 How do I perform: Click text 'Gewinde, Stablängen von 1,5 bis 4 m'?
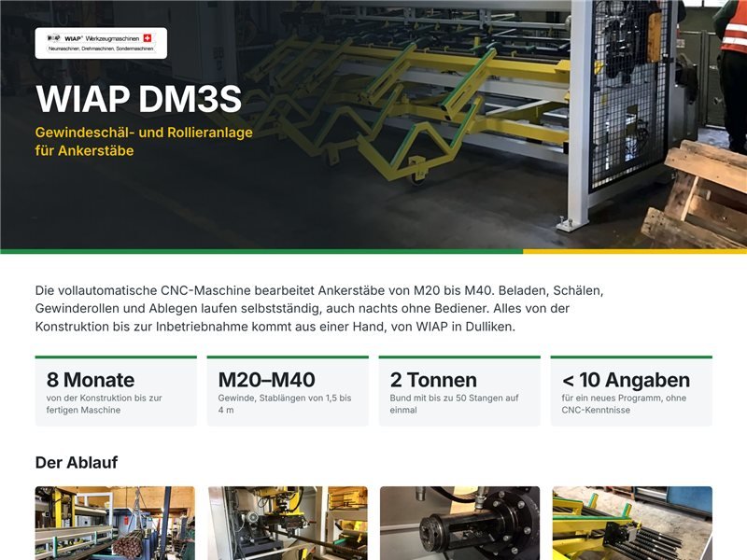click(x=285, y=404)
